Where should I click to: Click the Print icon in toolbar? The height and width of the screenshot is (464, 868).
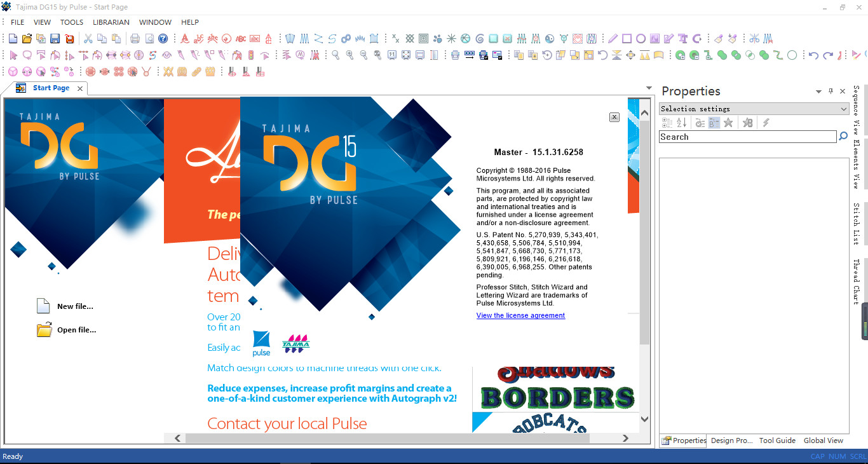135,39
